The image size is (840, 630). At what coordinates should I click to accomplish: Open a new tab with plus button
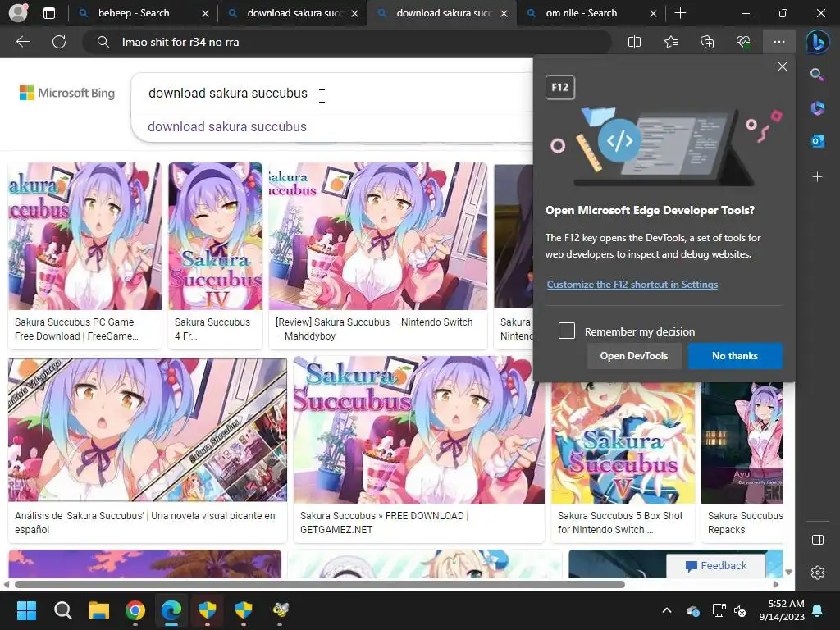point(680,13)
